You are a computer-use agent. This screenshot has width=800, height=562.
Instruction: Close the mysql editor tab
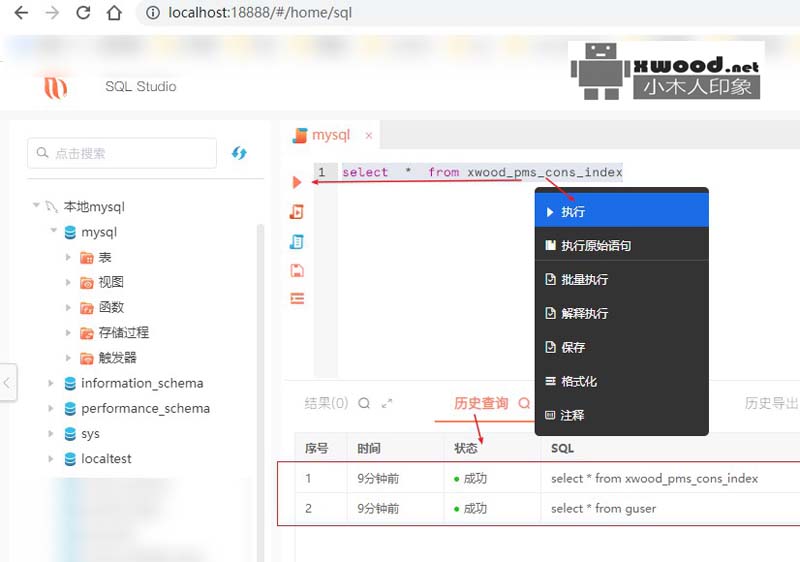point(368,136)
